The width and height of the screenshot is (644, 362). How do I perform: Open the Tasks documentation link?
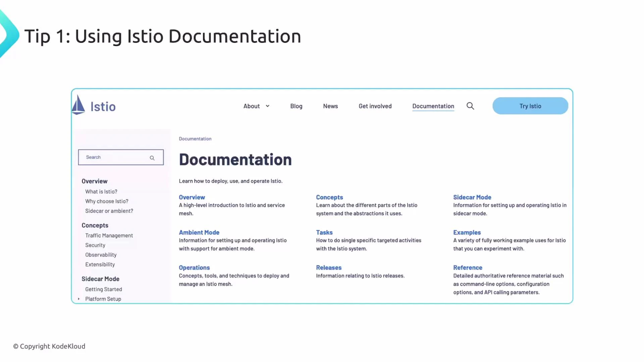[324, 232]
